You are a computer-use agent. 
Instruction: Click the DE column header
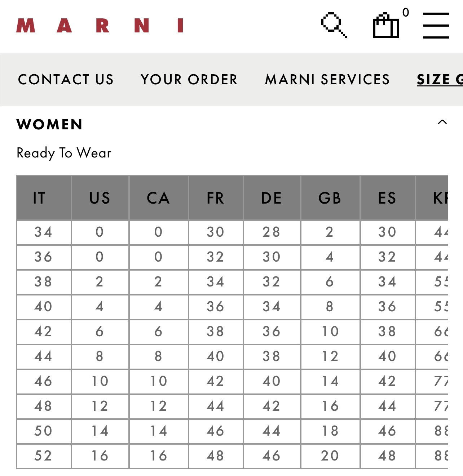[x=272, y=198]
